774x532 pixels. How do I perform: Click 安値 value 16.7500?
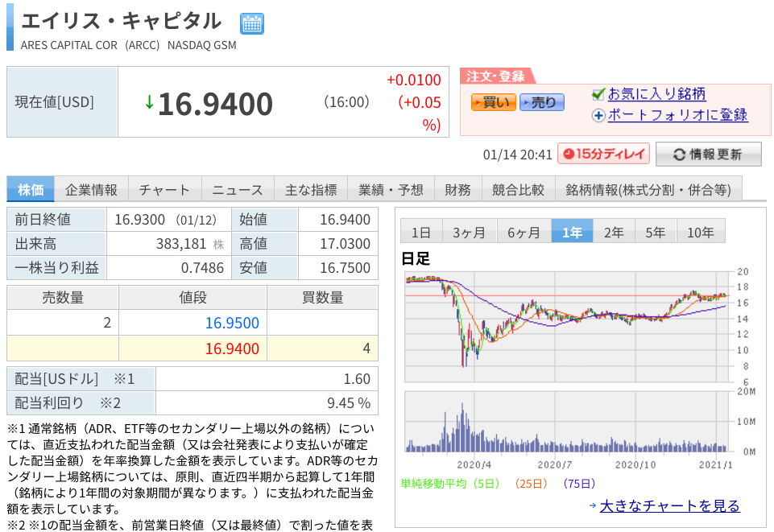click(x=345, y=268)
